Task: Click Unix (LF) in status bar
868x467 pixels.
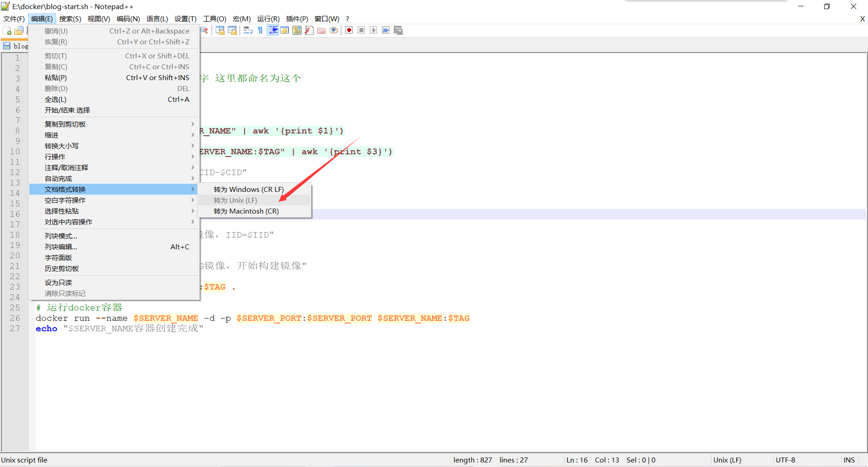Action: click(x=727, y=460)
